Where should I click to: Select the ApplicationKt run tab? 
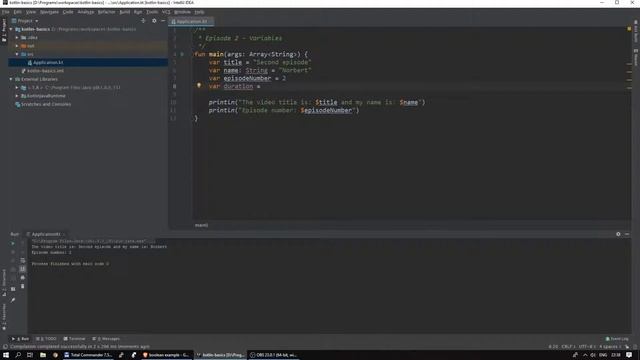coord(46,234)
